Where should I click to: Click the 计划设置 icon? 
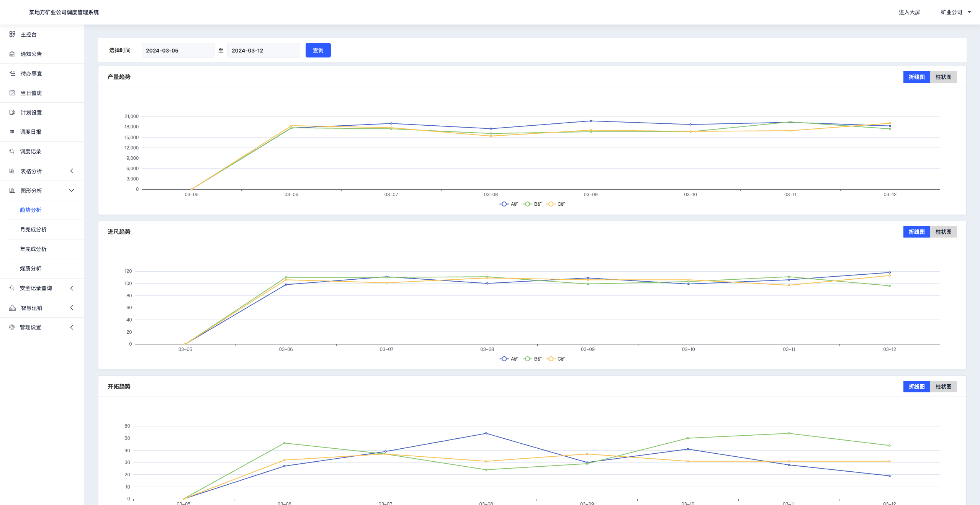12,113
